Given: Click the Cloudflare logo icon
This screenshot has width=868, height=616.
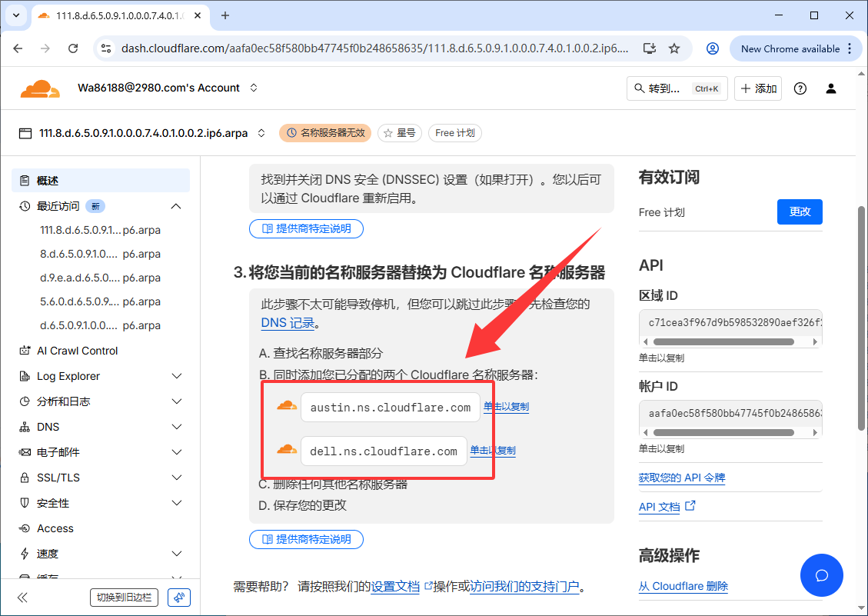Looking at the screenshot, I should click(x=40, y=88).
